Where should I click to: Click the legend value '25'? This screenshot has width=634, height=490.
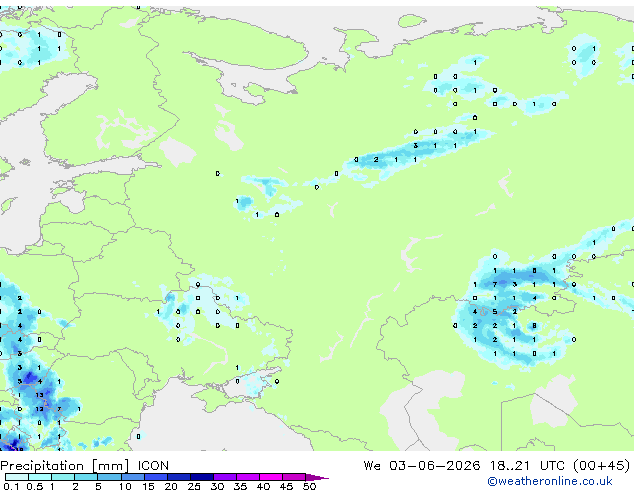(x=194, y=486)
